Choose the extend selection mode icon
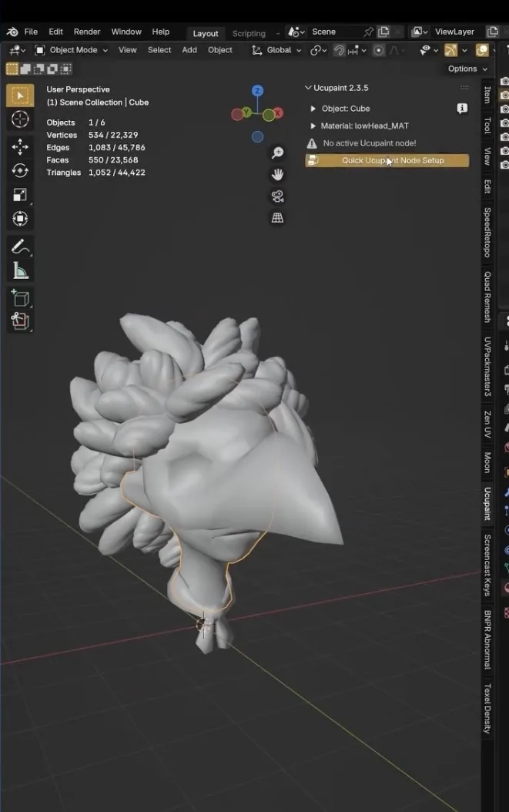 [x=25, y=69]
